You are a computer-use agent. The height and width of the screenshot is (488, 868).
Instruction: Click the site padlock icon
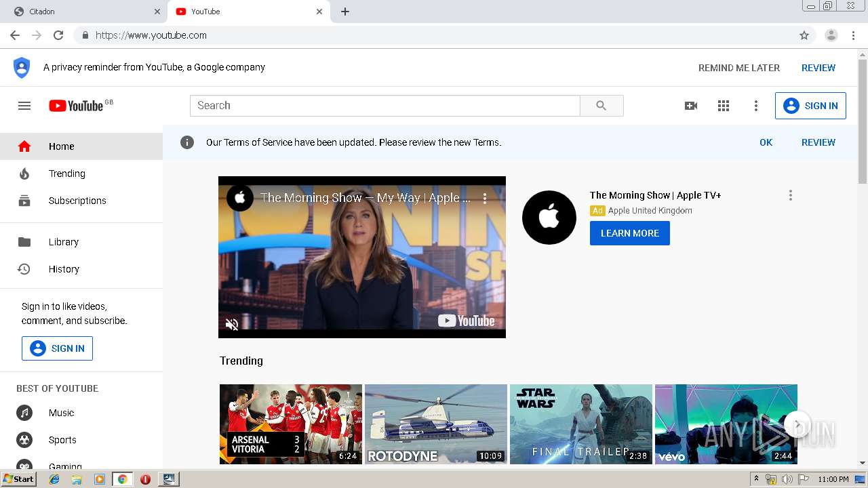tap(85, 35)
